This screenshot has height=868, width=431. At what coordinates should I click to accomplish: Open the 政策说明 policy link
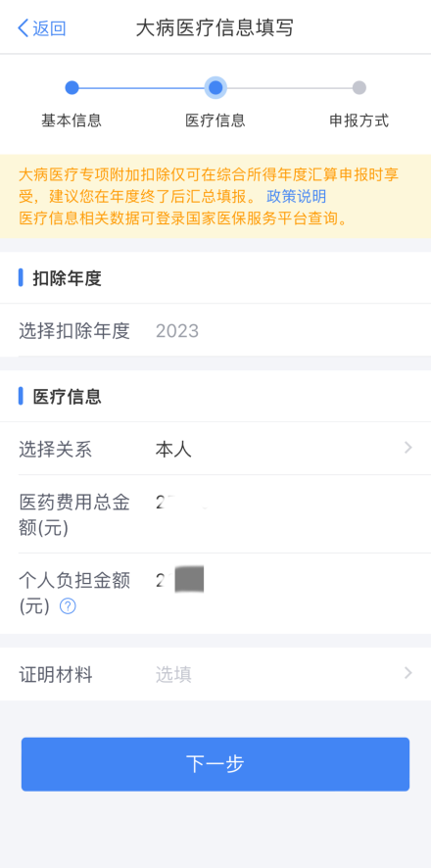click(x=297, y=197)
